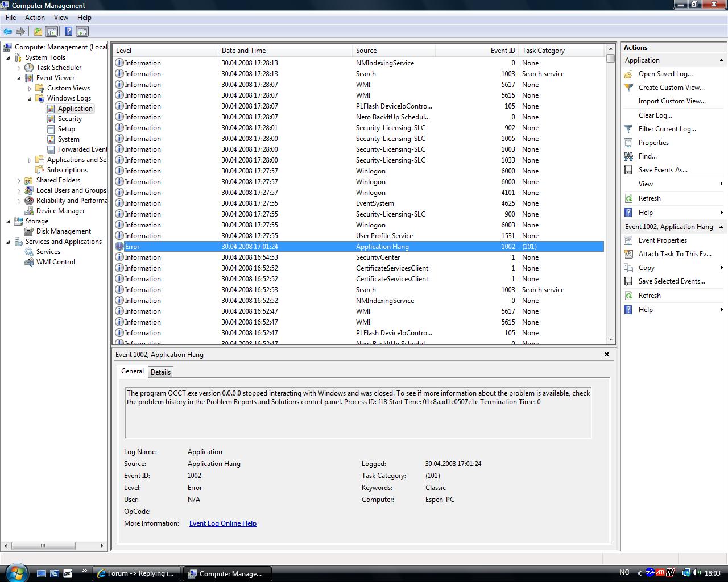Select System log in tree
This screenshot has width=728, height=582.
pyautogui.click(x=69, y=139)
